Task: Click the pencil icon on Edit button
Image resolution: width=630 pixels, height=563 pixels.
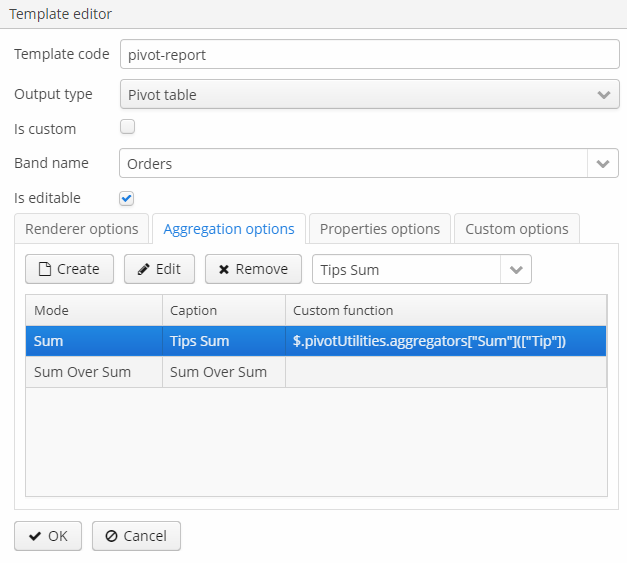Action: click(x=143, y=269)
